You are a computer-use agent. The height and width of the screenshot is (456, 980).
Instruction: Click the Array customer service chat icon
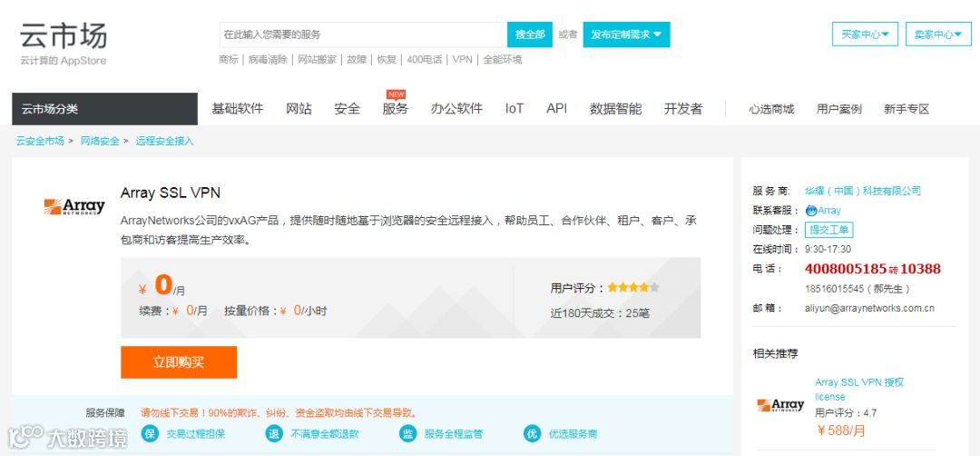pyautogui.click(x=811, y=210)
